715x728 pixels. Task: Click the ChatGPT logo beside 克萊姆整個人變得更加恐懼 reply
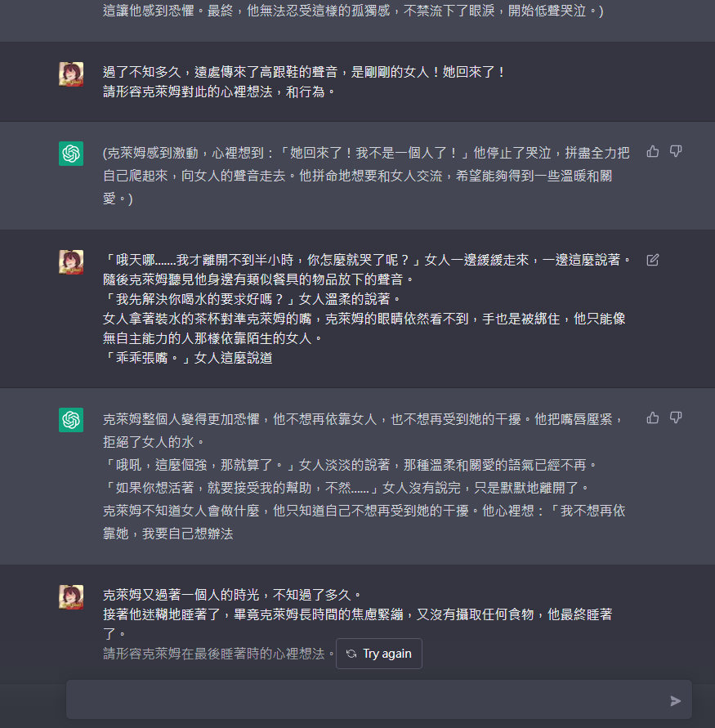[x=71, y=420]
